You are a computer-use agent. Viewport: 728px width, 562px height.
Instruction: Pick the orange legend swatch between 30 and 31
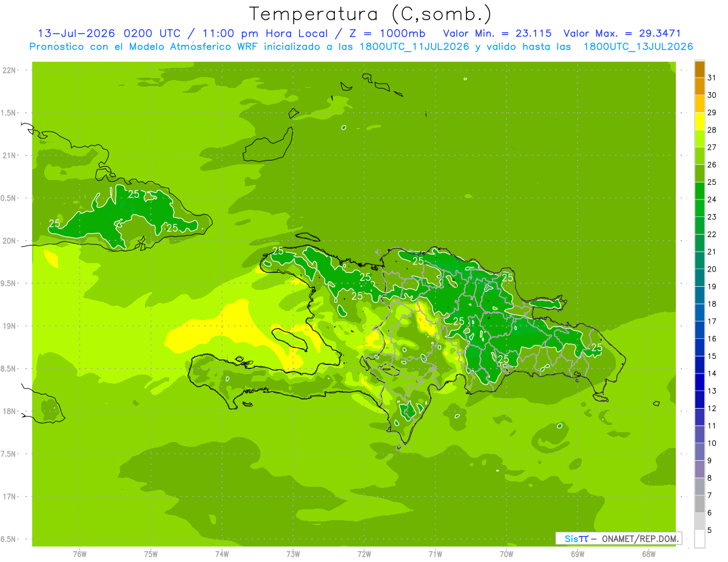(699, 87)
